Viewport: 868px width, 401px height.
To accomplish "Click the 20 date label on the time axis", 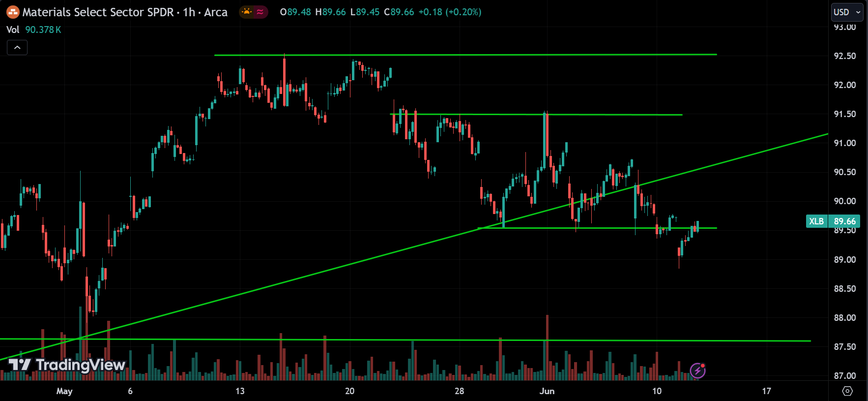I will 349,391.
